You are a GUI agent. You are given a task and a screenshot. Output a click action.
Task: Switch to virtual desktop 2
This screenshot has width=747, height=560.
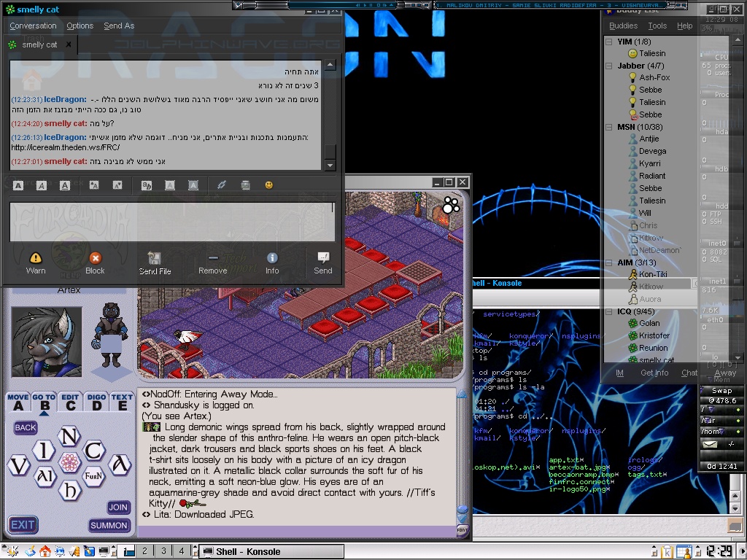[x=144, y=551]
